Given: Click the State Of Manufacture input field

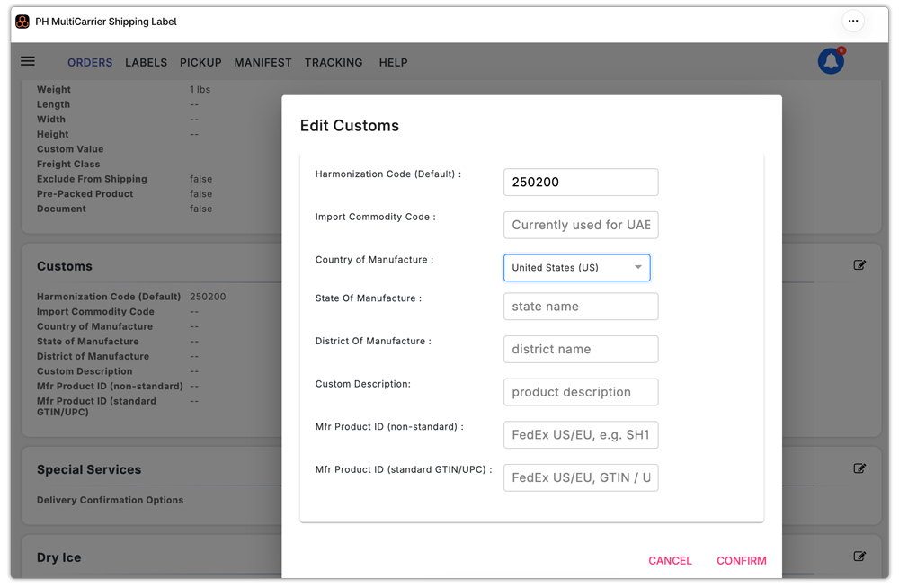Looking at the screenshot, I should tap(581, 307).
